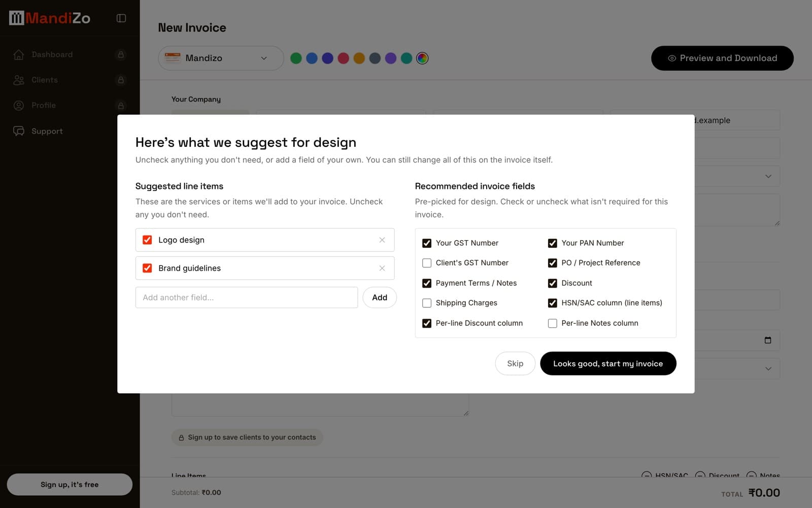The width and height of the screenshot is (812, 508).
Task: Click Sign up to save clients link
Action: (x=247, y=437)
